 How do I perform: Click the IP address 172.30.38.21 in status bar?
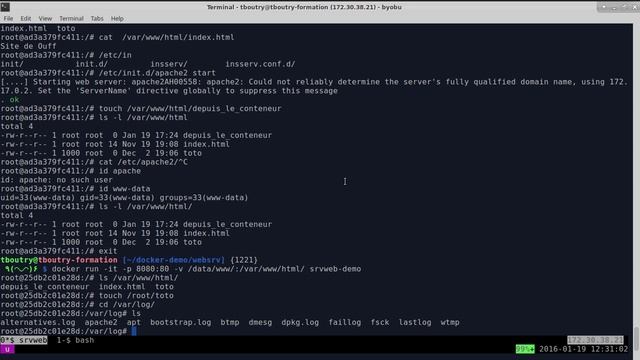595,340
